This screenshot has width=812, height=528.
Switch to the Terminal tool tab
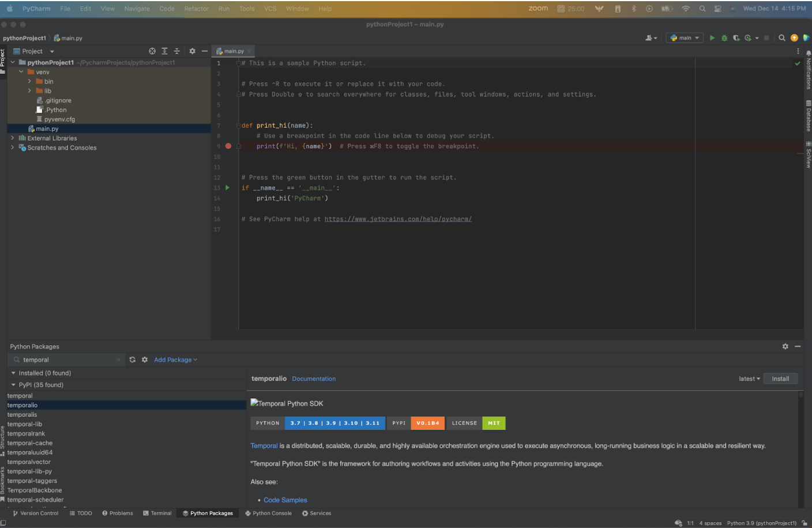coord(157,513)
